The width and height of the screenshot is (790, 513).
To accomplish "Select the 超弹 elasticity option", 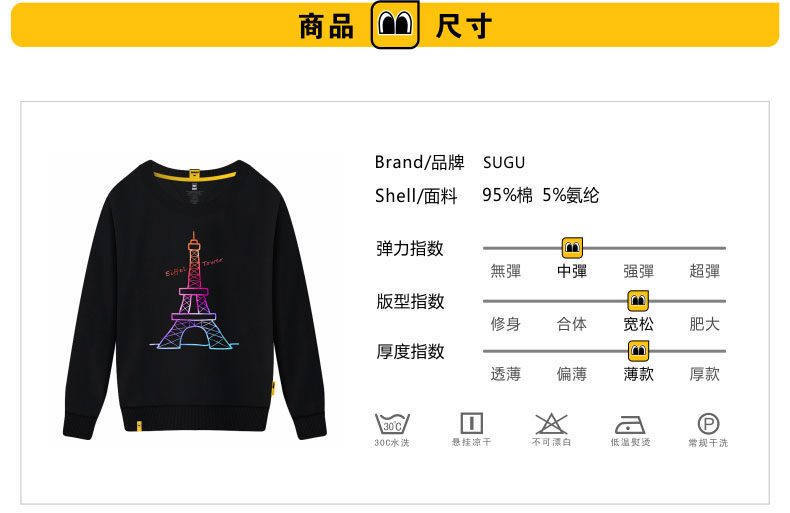I will pyautogui.click(x=704, y=271).
